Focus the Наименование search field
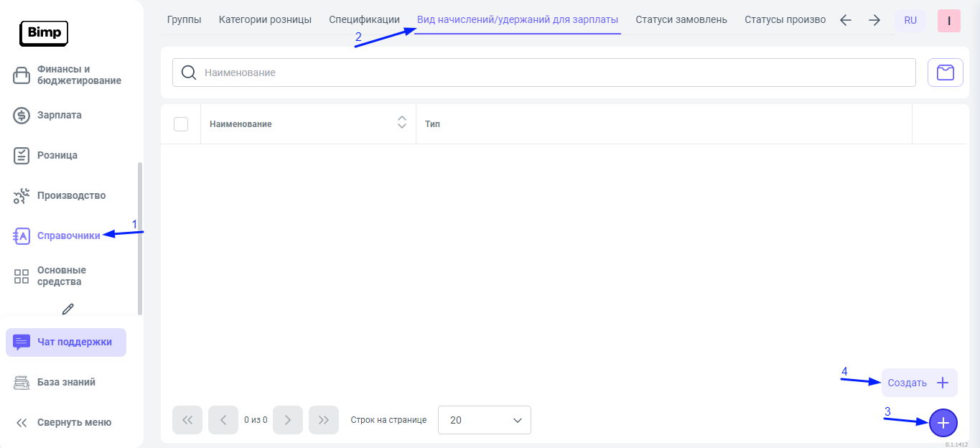 point(553,73)
